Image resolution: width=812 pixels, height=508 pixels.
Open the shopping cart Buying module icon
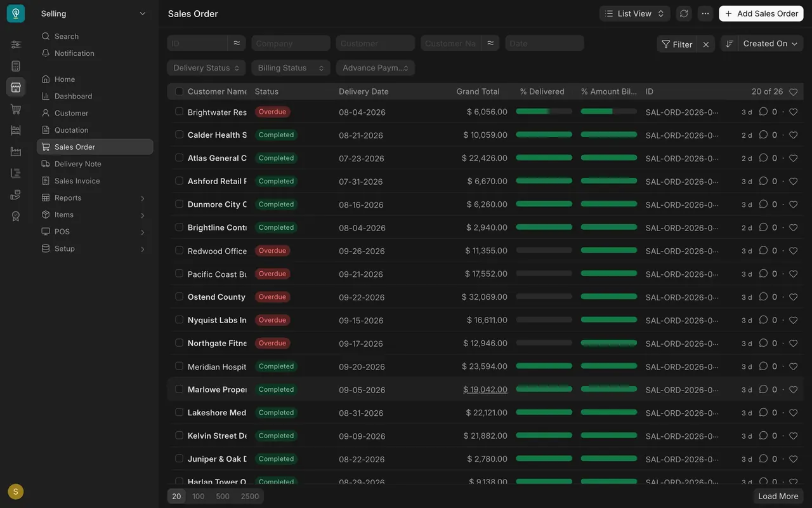click(x=16, y=109)
